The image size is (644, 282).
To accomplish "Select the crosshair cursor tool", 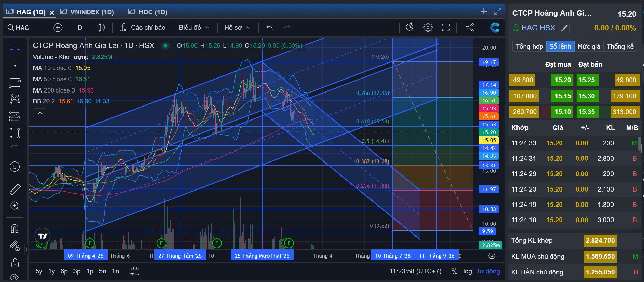I will point(15,50).
